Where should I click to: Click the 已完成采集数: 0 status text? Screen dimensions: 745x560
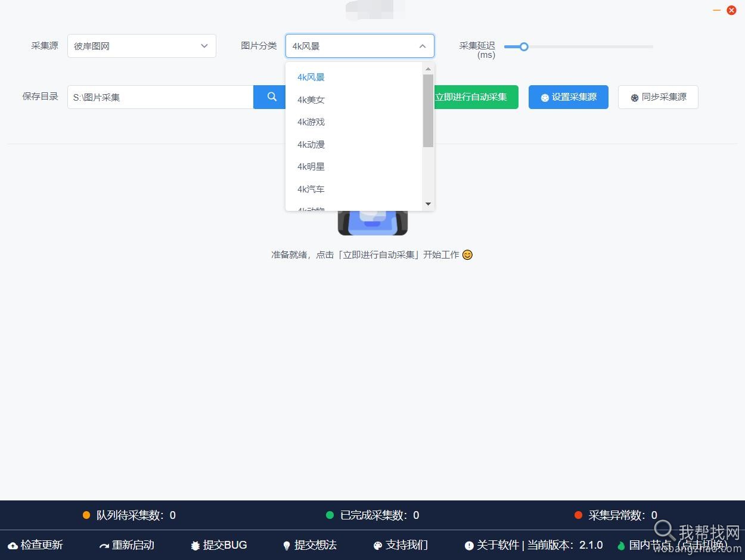tap(380, 515)
